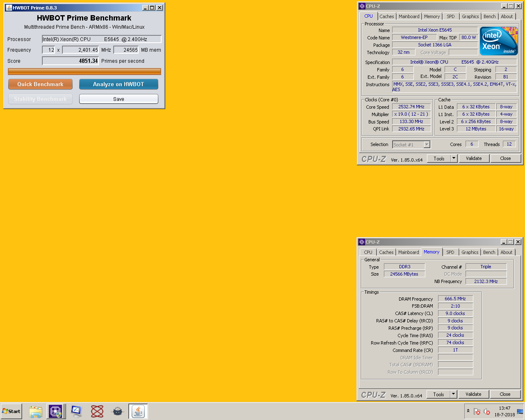Viewport: 525px width, 420px height.
Task: Click the Save button in HWBOT Prime
Action: (119, 99)
